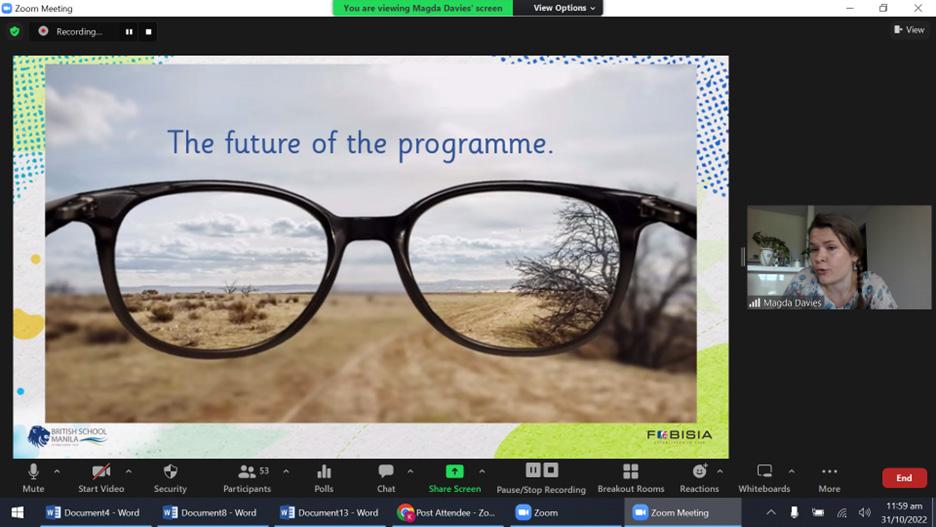Click the Zoom Meeting title bar icon
Viewport: 936px width, 527px height.
[7, 8]
